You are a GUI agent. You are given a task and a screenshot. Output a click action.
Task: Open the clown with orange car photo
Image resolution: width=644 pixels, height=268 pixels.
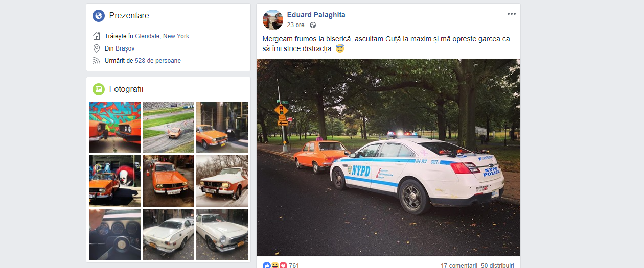coord(114,181)
